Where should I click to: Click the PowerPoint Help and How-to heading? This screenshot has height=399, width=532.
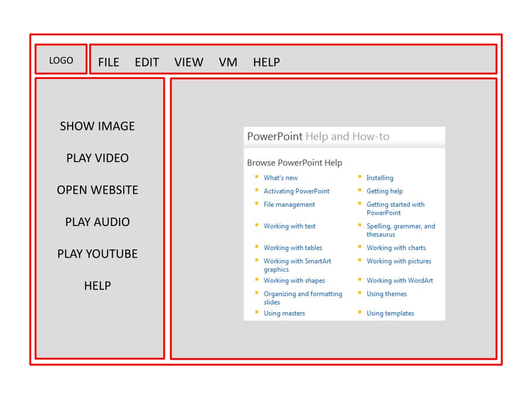(x=318, y=137)
